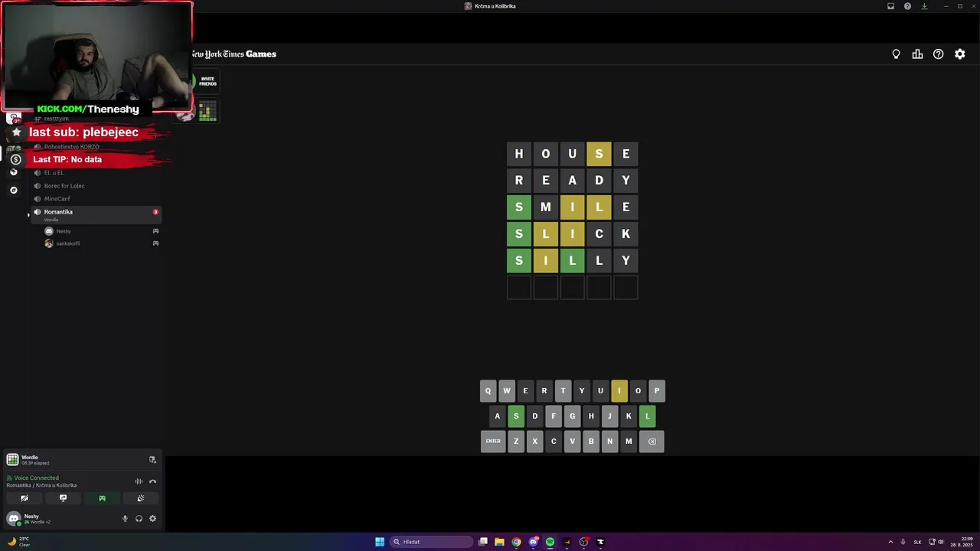The image size is (980, 551).
Task: Click the Hľadať taskbar search box
Action: click(x=431, y=542)
